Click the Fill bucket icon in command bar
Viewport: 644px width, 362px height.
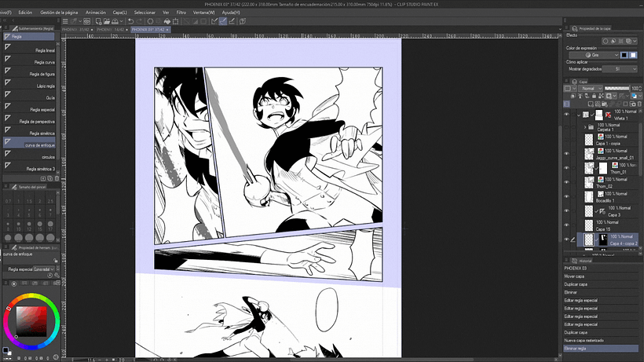click(x=167, y=21)
